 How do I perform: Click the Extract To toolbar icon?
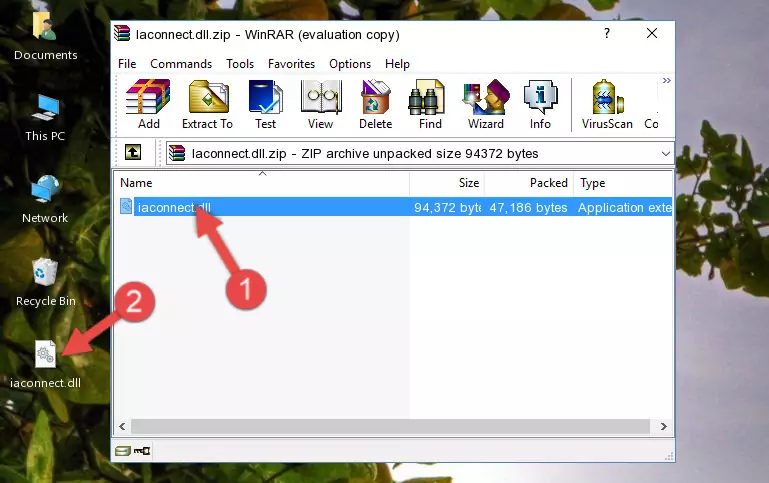pyautogui.click(x=207, y=104)
